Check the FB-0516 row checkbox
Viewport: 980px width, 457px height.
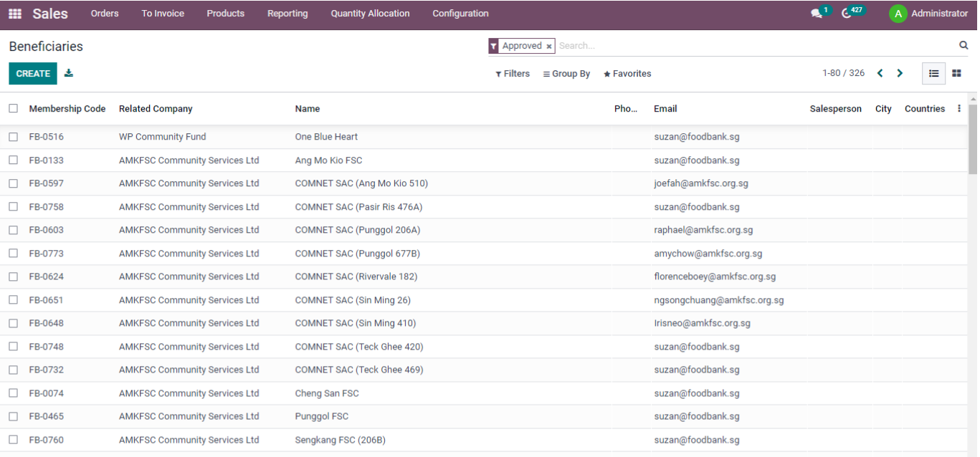click(x=14, y=137)
